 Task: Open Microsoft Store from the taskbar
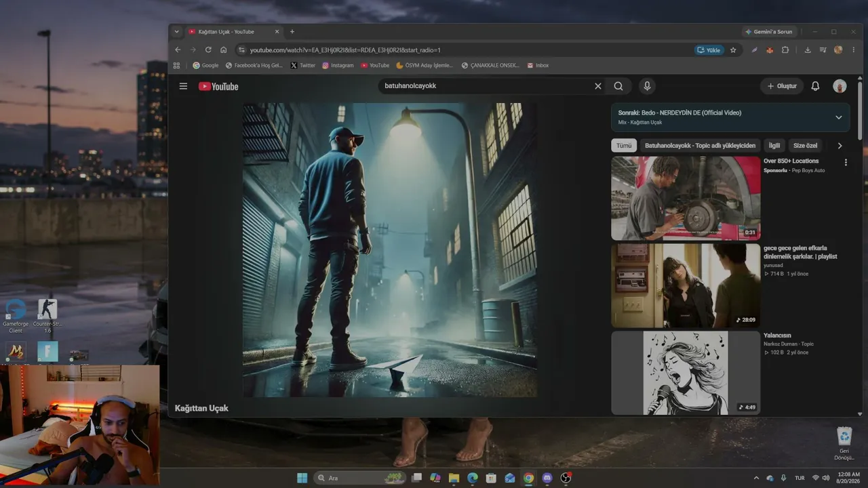[x=491, y=478]
